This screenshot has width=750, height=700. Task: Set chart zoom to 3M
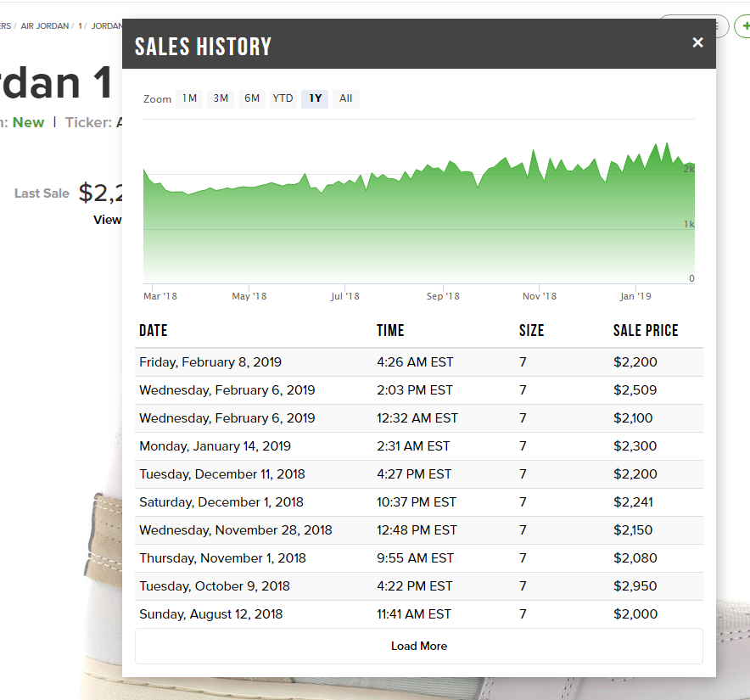coord(221,98)
